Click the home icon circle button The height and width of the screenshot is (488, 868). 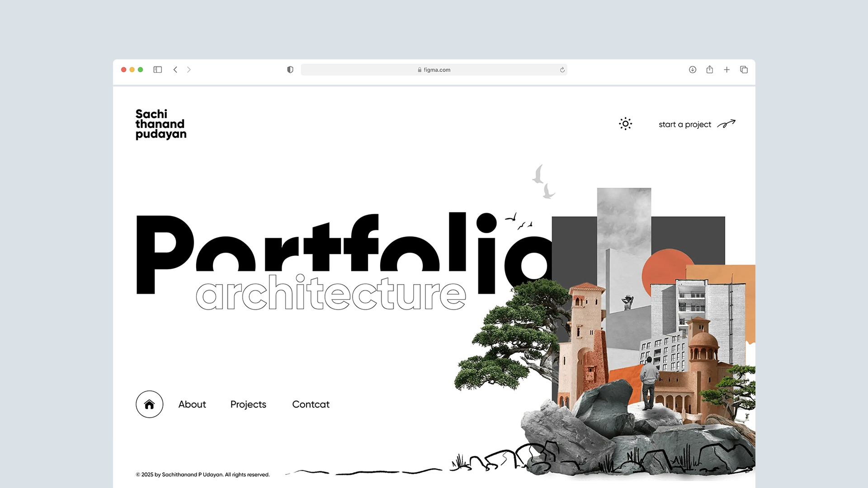(x=149, y=404)
